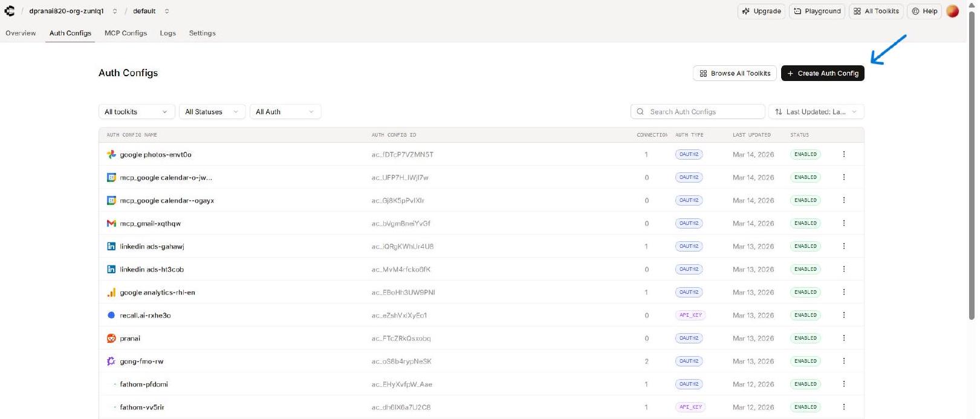Screen dimensions: 980x419
Task: Open the three-dot menu for mcp_gmail-xqthqw
Action: [844, 223]
